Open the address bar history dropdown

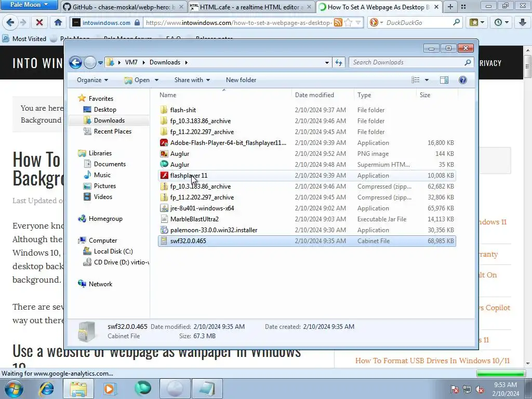327,63
